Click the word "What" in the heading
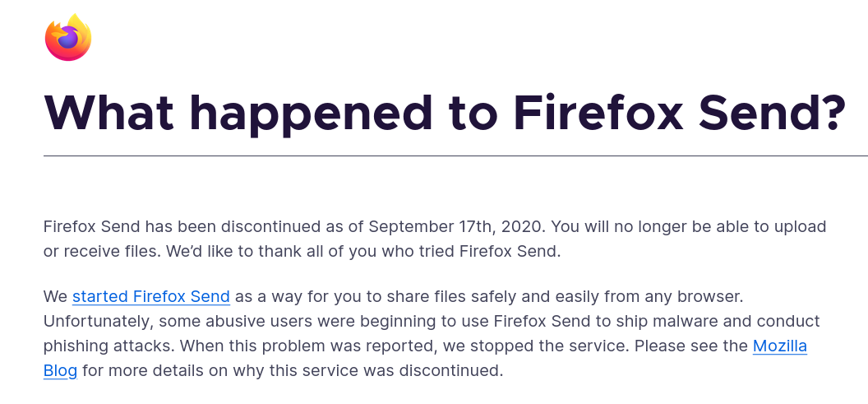Image resolution: width=868 pixels, height=404 pixels. (109, 113)
